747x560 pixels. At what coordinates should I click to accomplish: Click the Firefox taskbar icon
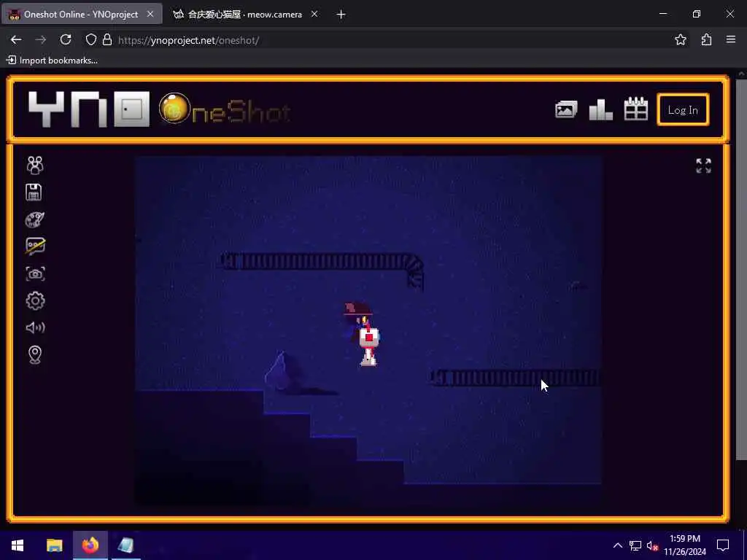[90, 545]
